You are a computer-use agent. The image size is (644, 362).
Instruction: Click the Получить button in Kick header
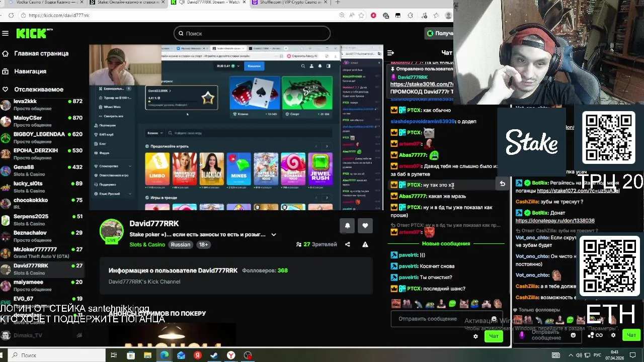439,33
